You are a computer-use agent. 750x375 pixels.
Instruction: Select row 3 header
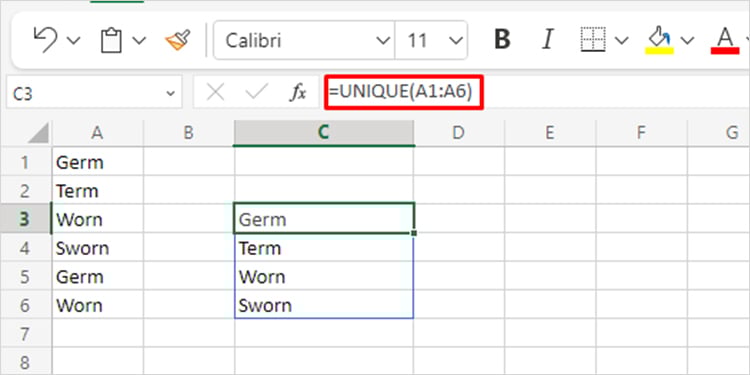pyautogui.click(x=25, y=219)
